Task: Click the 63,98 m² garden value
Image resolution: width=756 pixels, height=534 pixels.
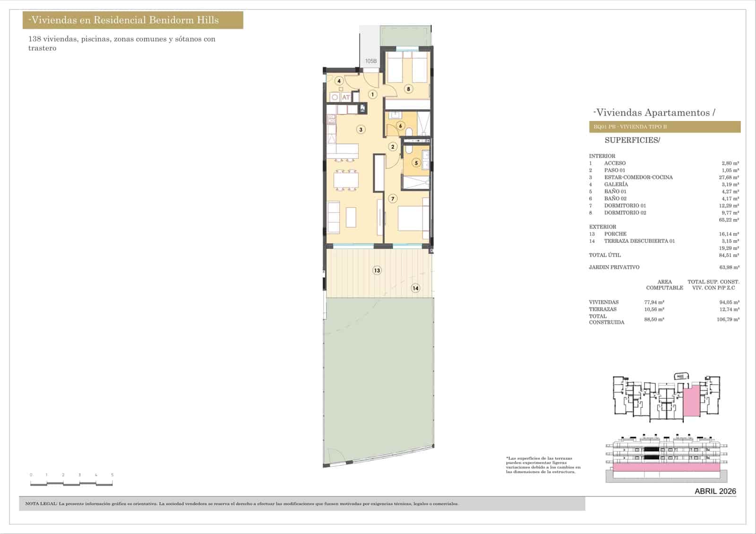Action: tap(729, 267)
